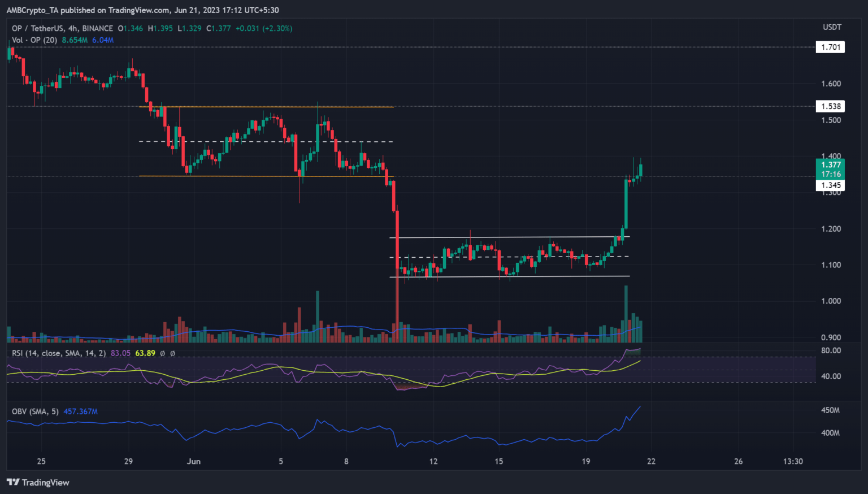Open the Vol · OP (20) indicator legend
This screenshot has width=868, height=494.
[34, 40]
